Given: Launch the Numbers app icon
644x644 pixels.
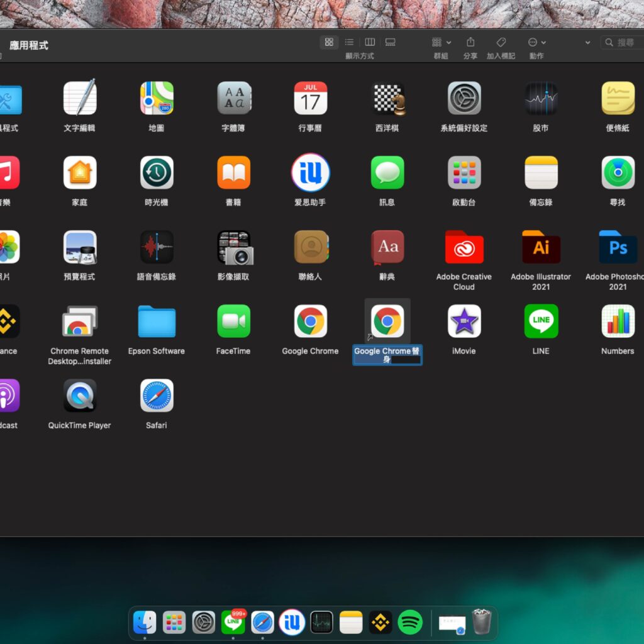Looking at the screenshot, I should pos(618,321).
